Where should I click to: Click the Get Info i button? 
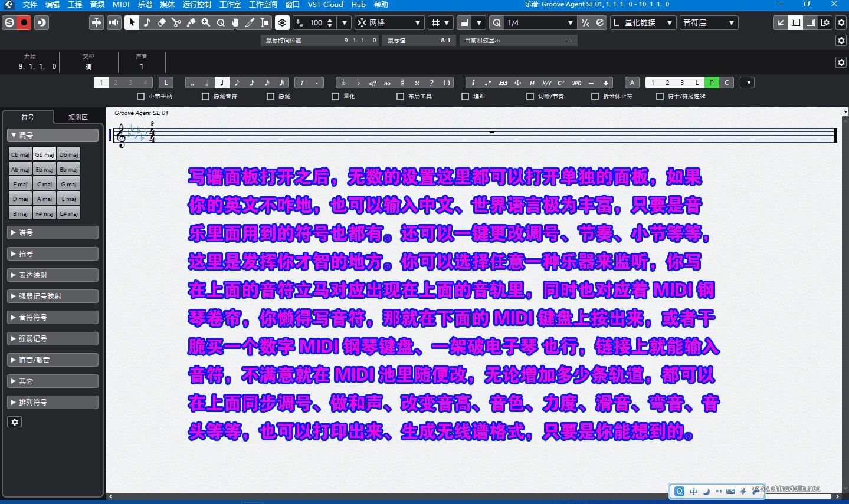pos(473,83)
